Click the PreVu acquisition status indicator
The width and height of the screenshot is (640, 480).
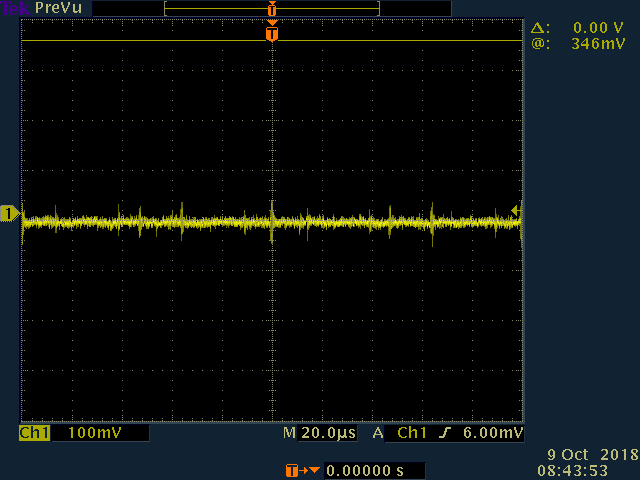click(56, 8)
